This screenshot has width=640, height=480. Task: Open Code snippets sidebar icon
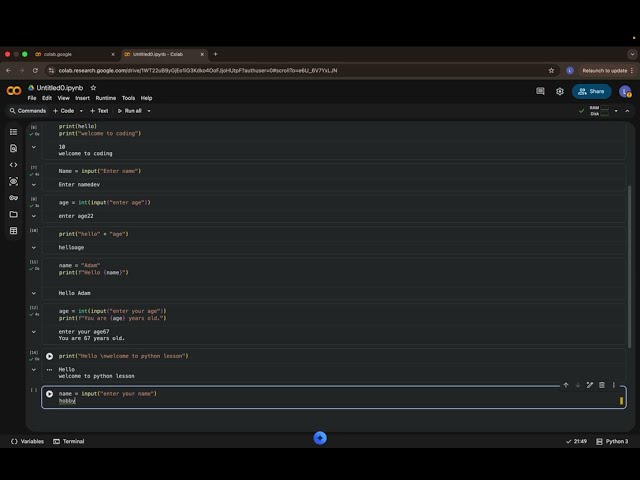[x=13, y=165]
